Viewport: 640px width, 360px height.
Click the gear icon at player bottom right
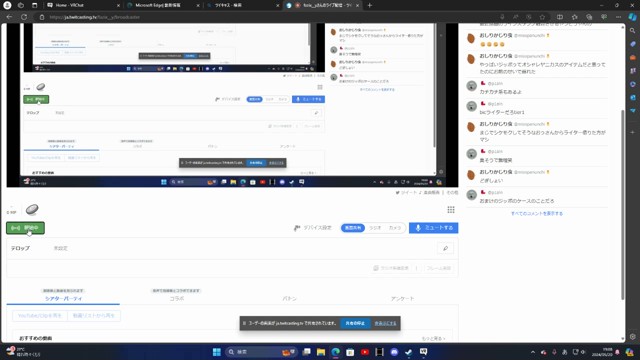441,172
